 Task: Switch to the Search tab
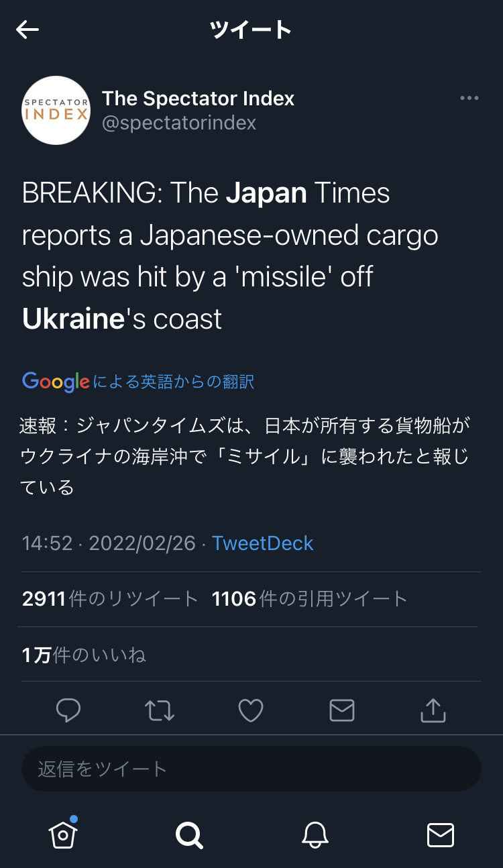[189, 835]
